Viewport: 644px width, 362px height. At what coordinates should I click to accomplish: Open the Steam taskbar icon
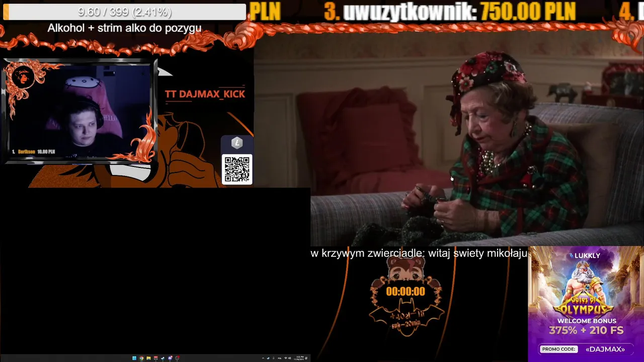(x=163, y=358)
